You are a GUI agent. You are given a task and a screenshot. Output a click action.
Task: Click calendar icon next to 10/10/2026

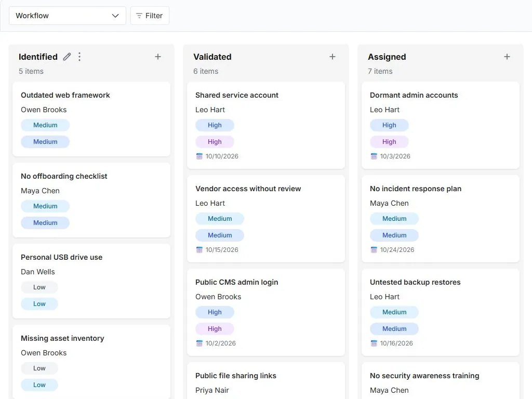[199, 156]
